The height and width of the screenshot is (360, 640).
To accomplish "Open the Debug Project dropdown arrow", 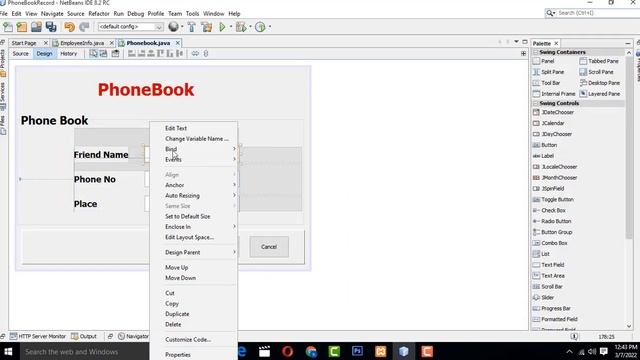I will pos(250,27).
